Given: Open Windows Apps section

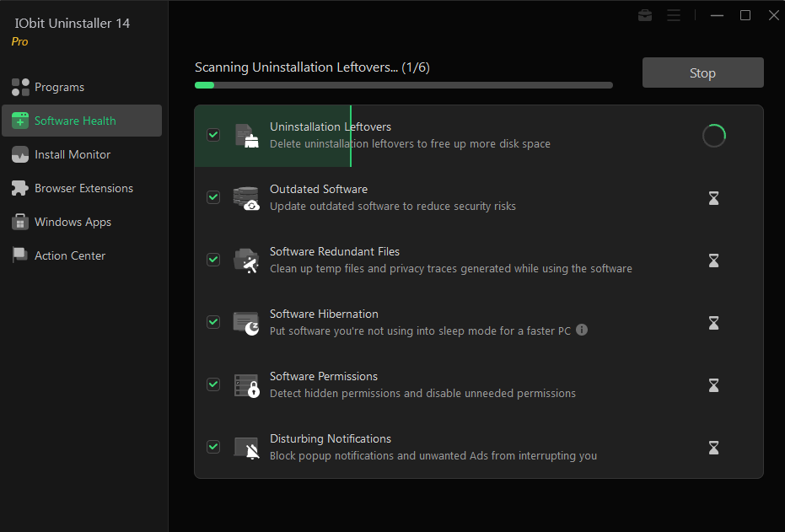Looking at the screenshot, I should tap(82, 222).
